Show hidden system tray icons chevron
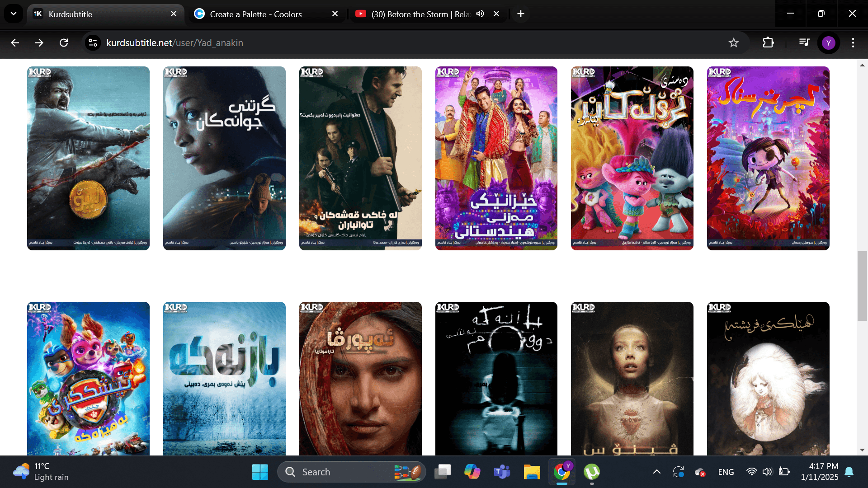 (x=656, y=472)
